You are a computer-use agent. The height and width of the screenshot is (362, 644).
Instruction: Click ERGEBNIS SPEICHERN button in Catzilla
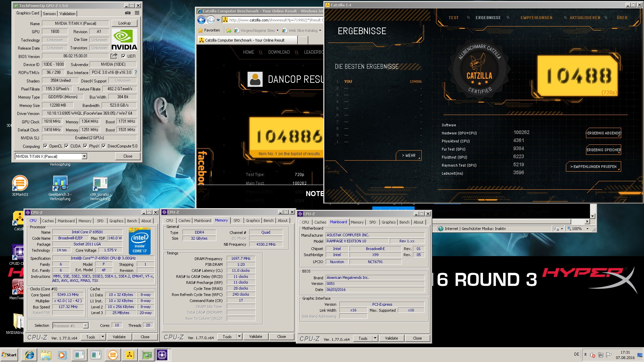pyautogui.click(x=604, y=150)
